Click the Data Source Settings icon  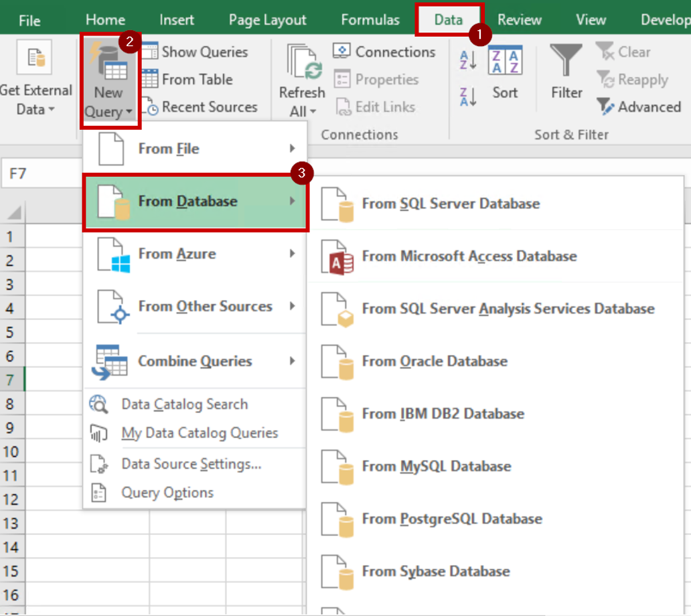pos(98,464)
